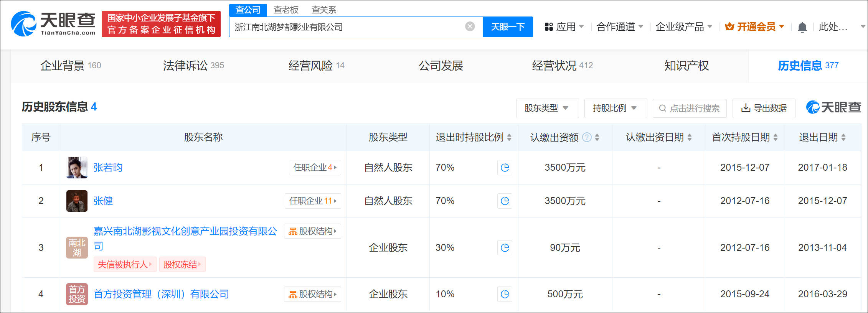Expand the 应用 menu
Image resolution: width=868 pixels, height=313 pixels.
[x=564, y=27]
